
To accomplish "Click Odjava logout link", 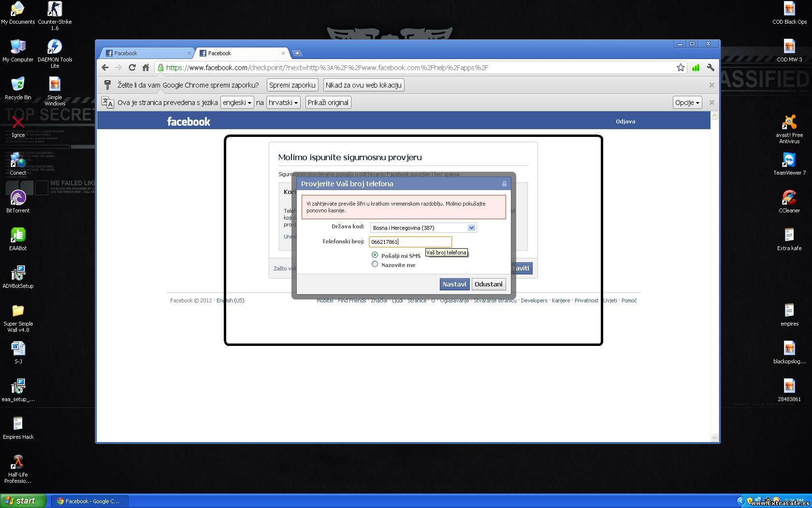I will [x=625, y=121].
